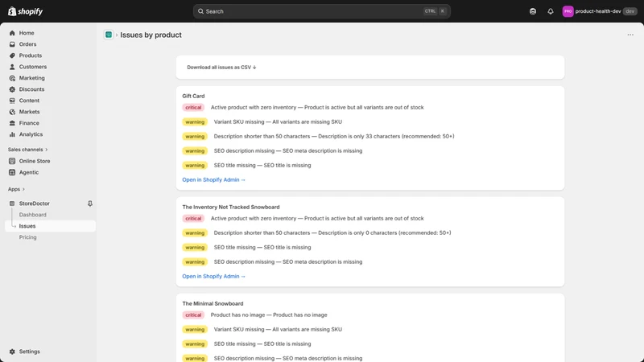Click the Shopify logo
The height and width of the screenshot is (362, 644).
26,11
